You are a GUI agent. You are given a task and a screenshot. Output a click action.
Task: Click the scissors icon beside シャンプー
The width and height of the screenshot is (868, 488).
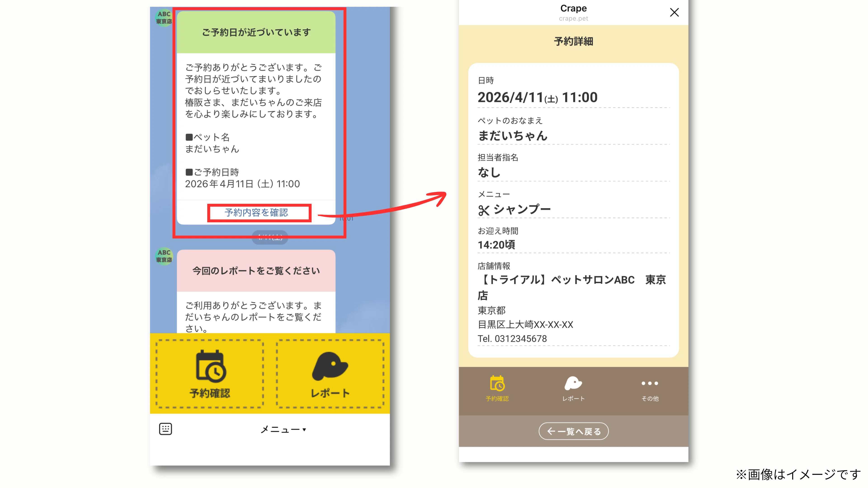[484, 211]
